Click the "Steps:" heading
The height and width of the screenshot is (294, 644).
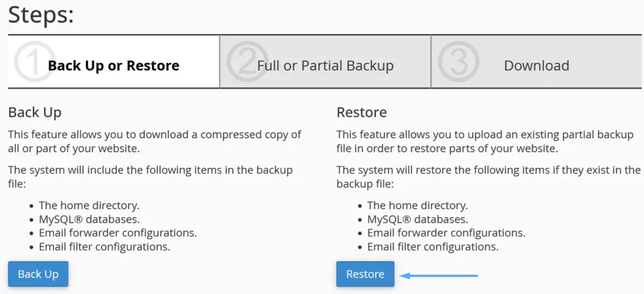(41, 14)
